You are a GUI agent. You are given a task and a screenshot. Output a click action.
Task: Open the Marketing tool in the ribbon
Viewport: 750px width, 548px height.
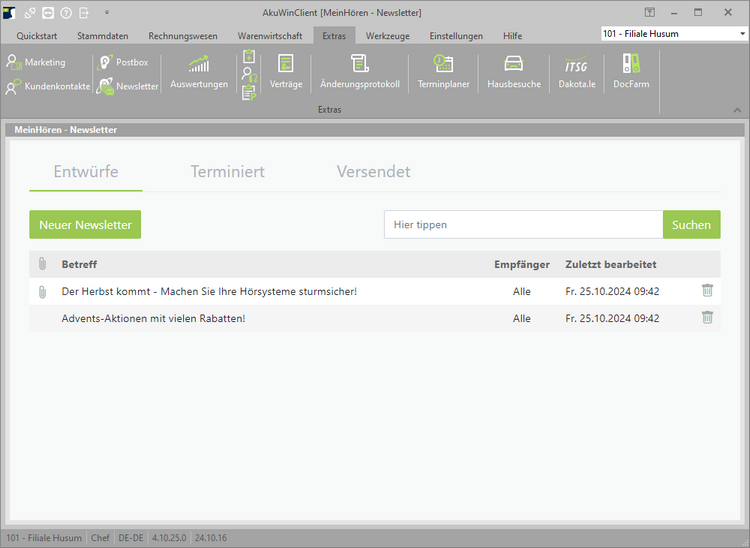click(x=36, y=63)
